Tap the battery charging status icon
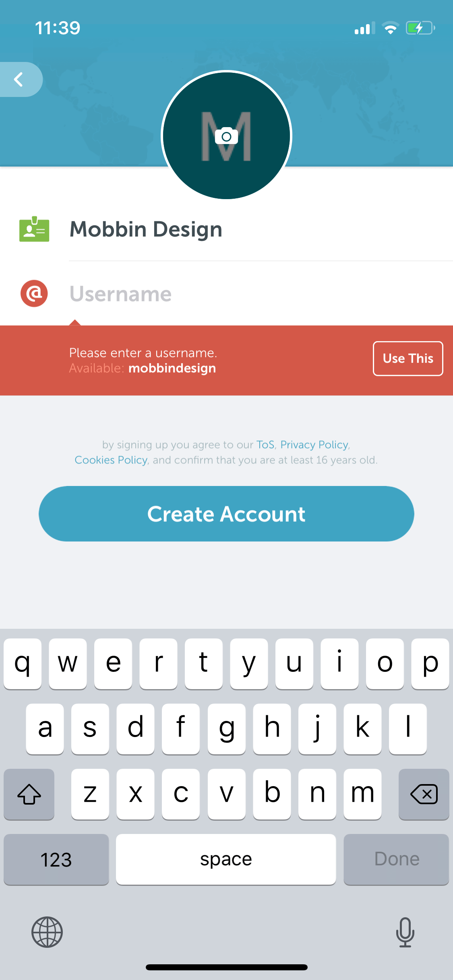The image size is (453, 980). pyautogui.click(x=420, y=28)
